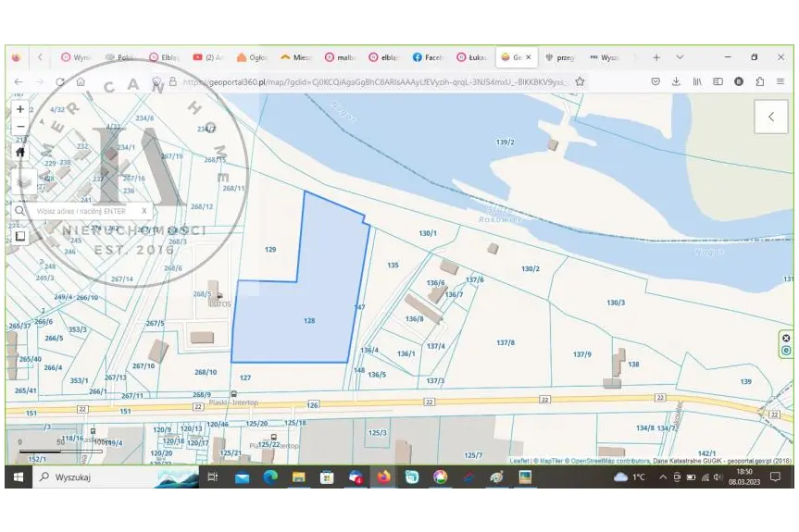The height and width of the screenshot is (532, 799).
Task: Open Windows Start menu
Action: 18,477
